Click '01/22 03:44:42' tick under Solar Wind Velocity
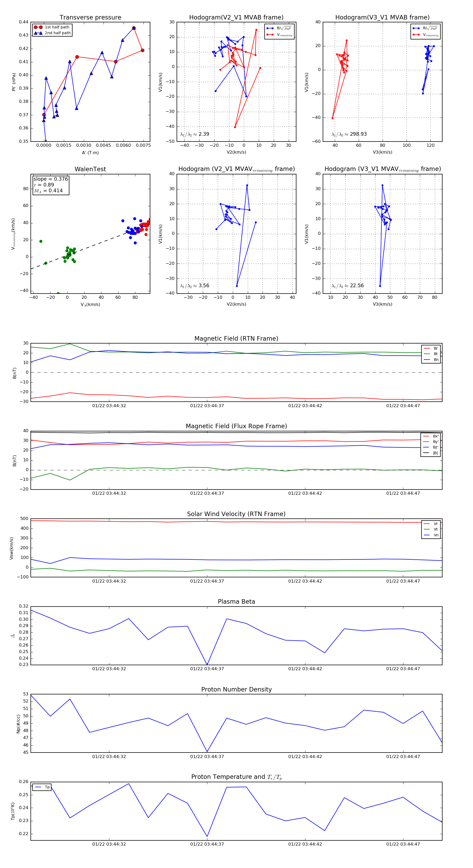This screenshot has height=868, width=473. point(305,581)
